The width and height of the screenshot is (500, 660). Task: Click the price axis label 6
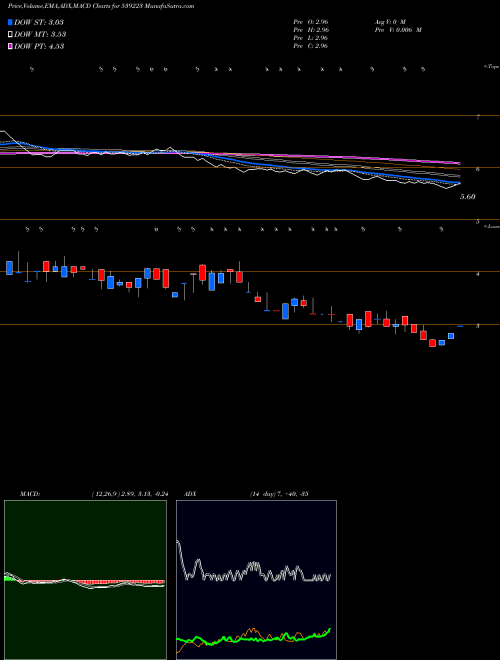[x=478, y=169]
